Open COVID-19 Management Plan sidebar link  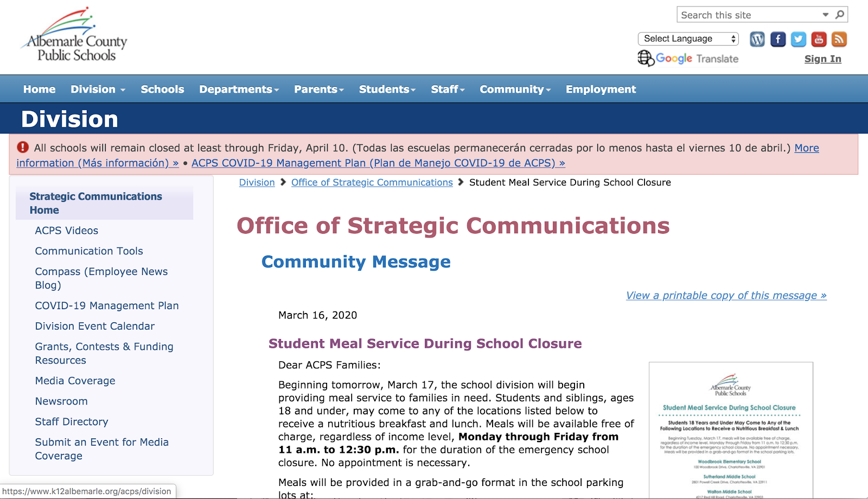click(x=107, y=305)
